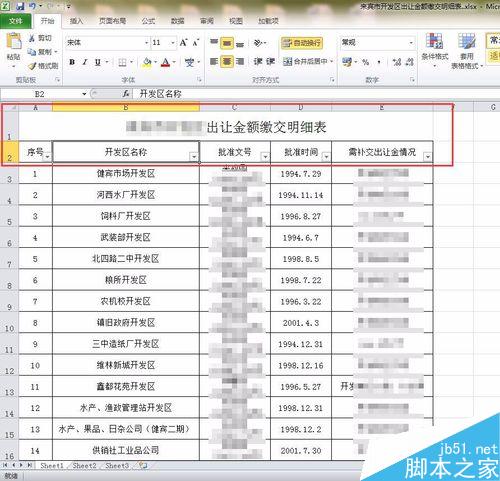Toggle Bold formatting
The width and height of the screenshot is (500, 481).
click(x=72, y=62)
